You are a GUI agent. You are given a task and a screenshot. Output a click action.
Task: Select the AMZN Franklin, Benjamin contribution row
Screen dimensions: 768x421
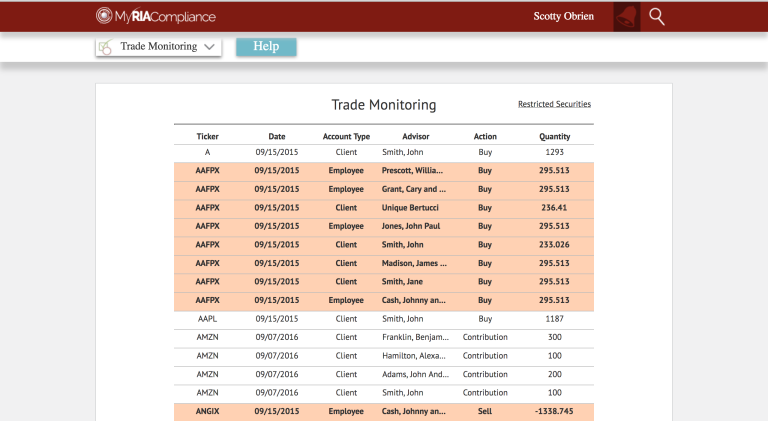383,337
